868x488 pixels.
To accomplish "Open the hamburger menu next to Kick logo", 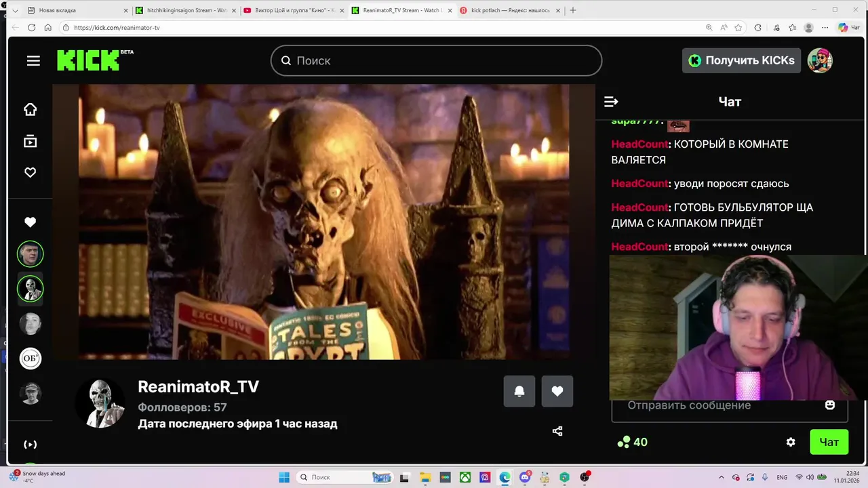I will click(x=33, y=61).
